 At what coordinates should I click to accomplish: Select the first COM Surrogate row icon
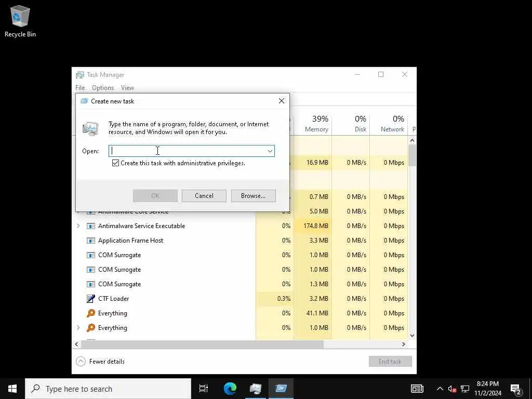coord(90,255)
